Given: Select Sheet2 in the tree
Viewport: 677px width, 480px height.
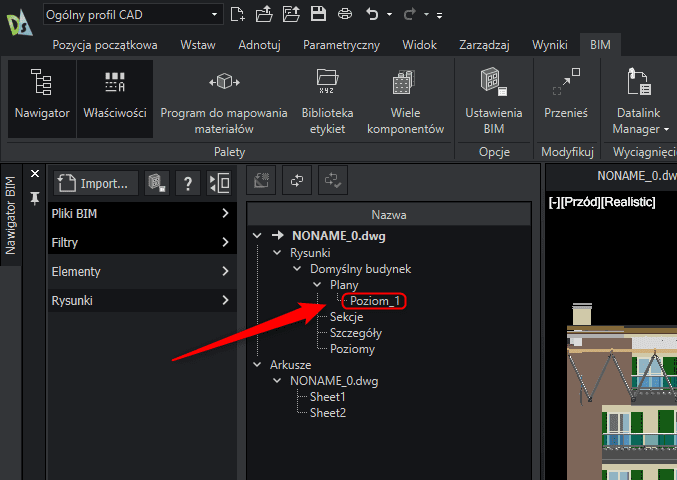Looking at the screenshot, I should coord(328,413).
